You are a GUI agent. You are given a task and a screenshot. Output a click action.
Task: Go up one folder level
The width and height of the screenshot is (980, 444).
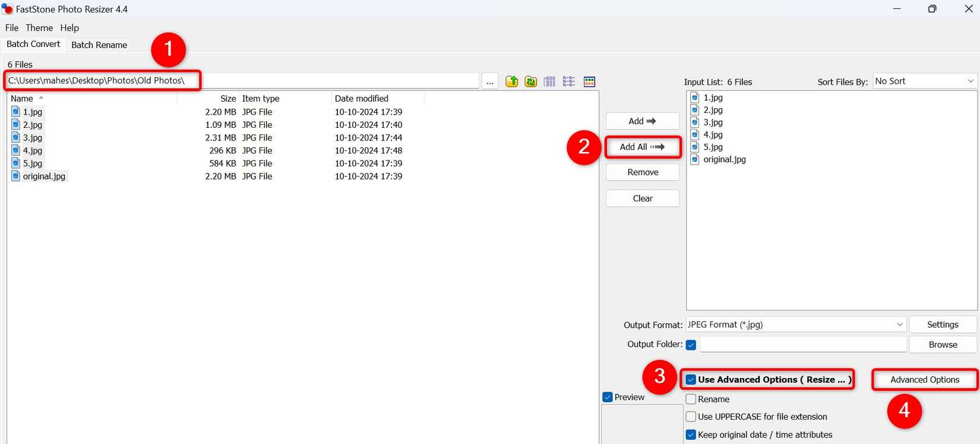coord(511,81)
